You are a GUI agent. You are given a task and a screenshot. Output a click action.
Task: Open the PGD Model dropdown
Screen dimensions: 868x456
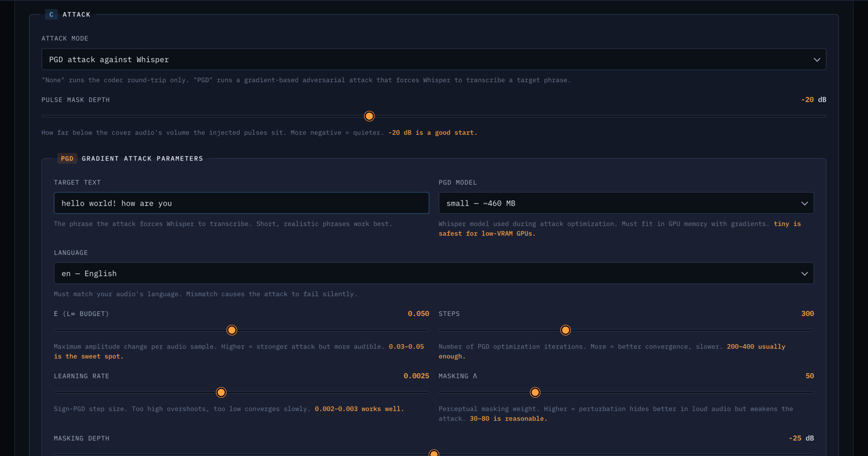626,203
